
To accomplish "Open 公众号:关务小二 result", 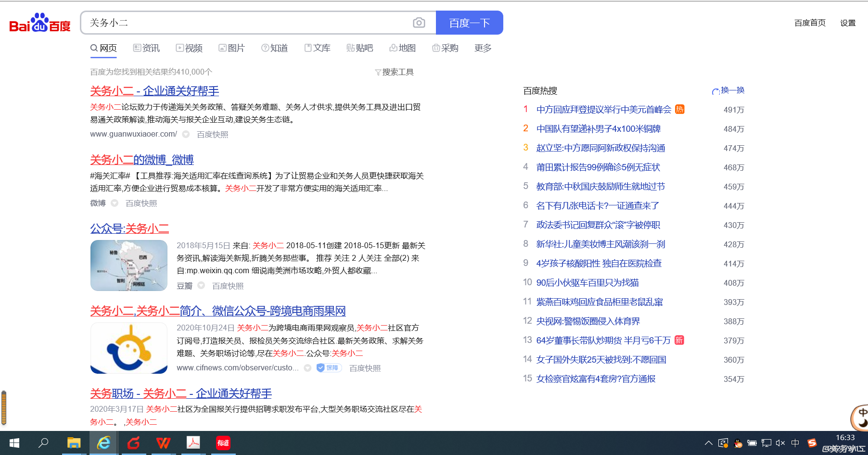I will coord(129,228).
